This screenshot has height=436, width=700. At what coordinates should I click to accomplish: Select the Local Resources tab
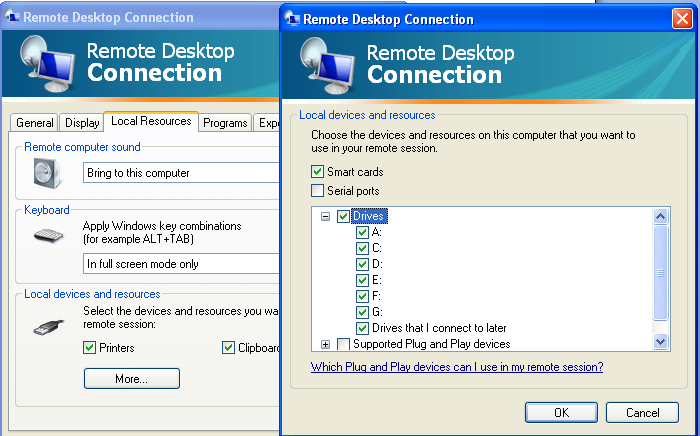click(x=151, y=121)
